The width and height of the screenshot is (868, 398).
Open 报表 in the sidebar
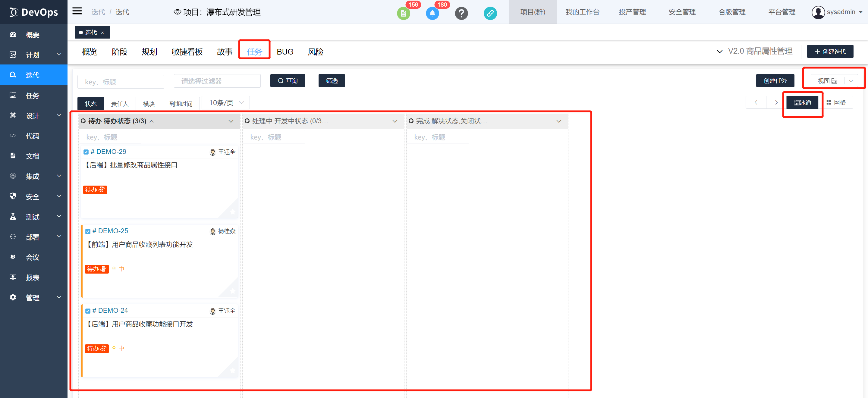pos(32,277)
